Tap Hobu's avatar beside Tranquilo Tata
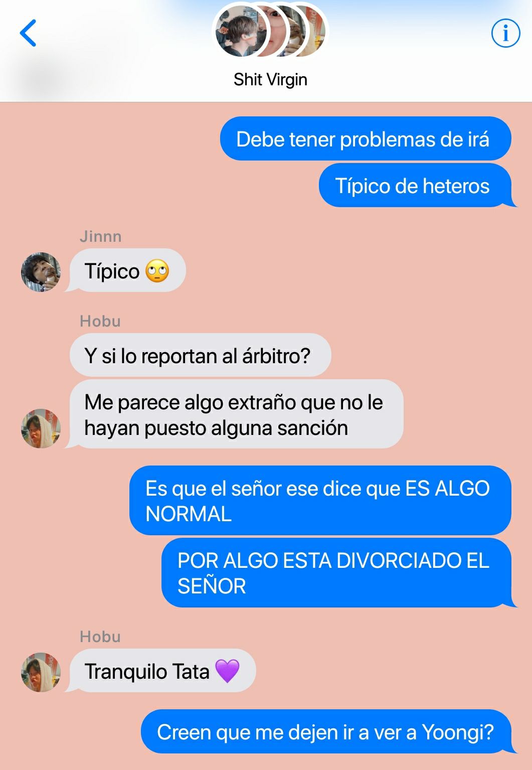Image resolution: width=532 pixels, height=770 pixels. coord(41,672)
